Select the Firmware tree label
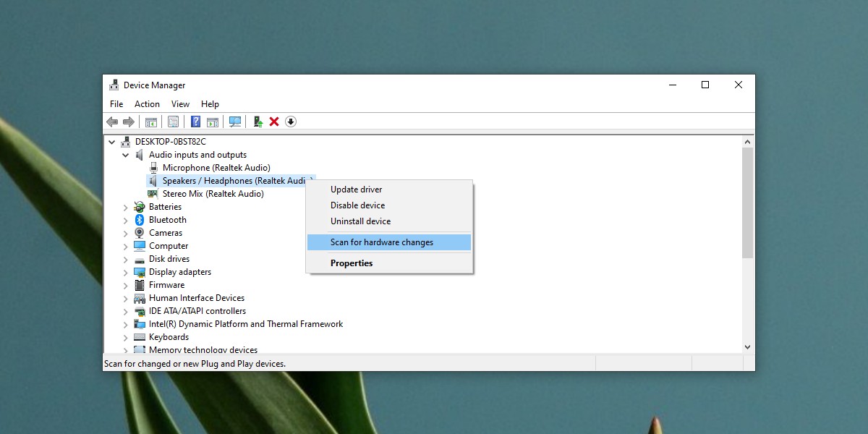The height and width of the screenshot is (434, 868). 166,285
